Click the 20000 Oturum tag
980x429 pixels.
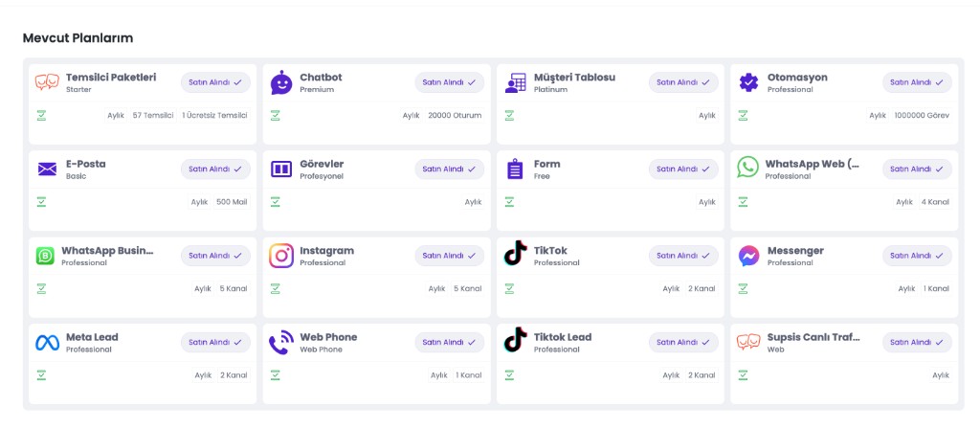455,116
